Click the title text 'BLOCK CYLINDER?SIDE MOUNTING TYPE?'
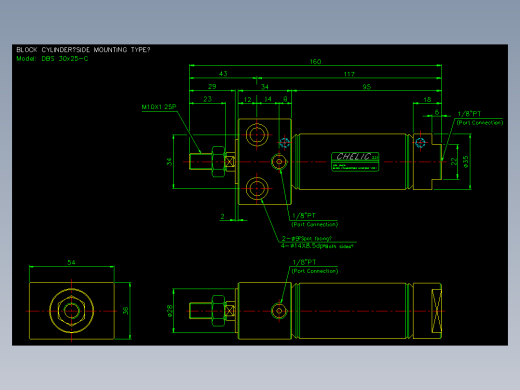 tap(83, 50)
